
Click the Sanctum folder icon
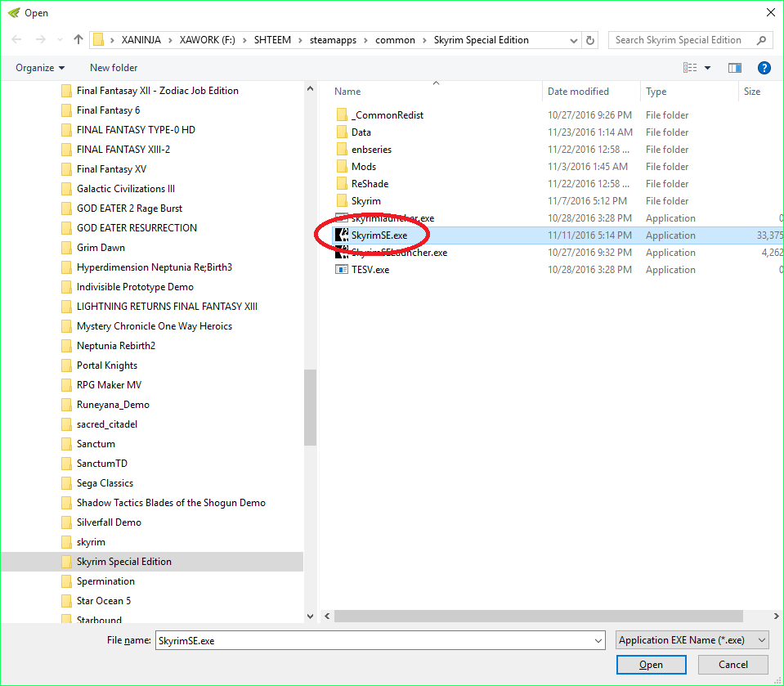pyautogui.click(x=66, y=444)
